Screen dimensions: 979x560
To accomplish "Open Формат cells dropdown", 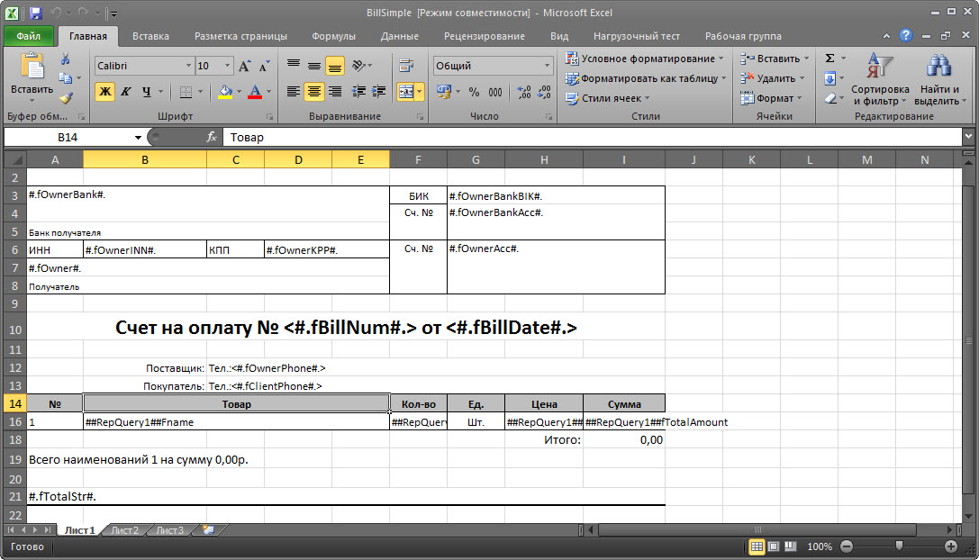I will coord(771,98).
